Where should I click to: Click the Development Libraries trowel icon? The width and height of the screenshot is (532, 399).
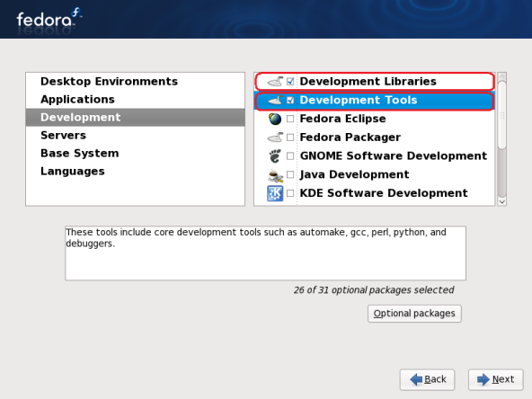[275, 82]
